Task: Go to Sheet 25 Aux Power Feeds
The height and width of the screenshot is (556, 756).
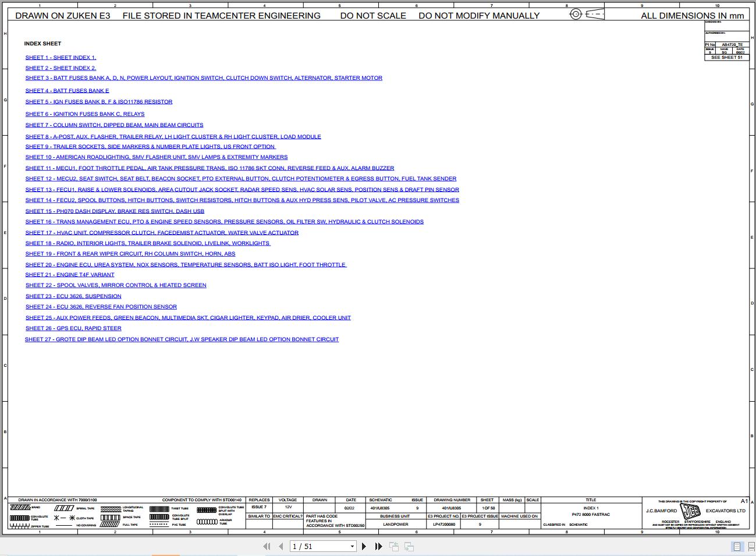Action: tap(188, 318)
